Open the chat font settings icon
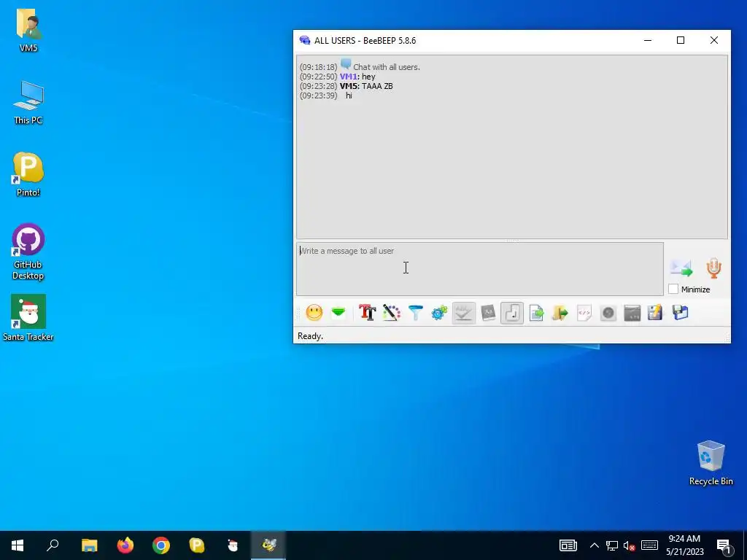This screenshot has height=560, width=747. [368, 313]
